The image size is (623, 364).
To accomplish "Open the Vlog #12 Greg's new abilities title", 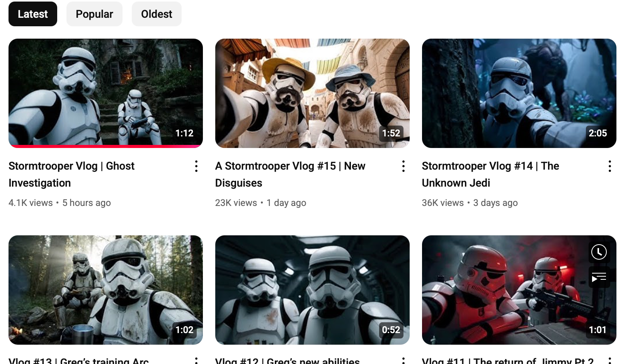I will coord(288,361).
